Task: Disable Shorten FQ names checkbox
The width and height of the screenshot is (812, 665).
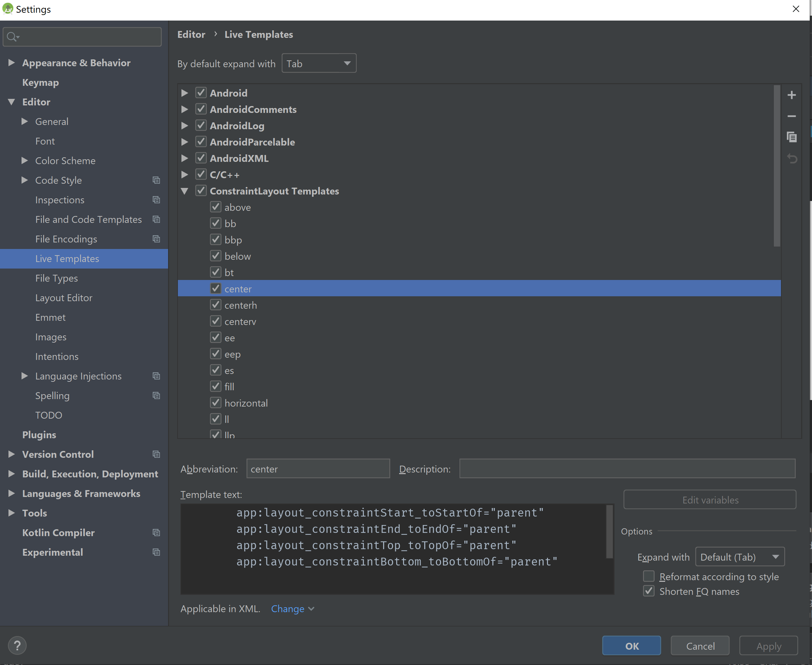Action: point(649,591)
